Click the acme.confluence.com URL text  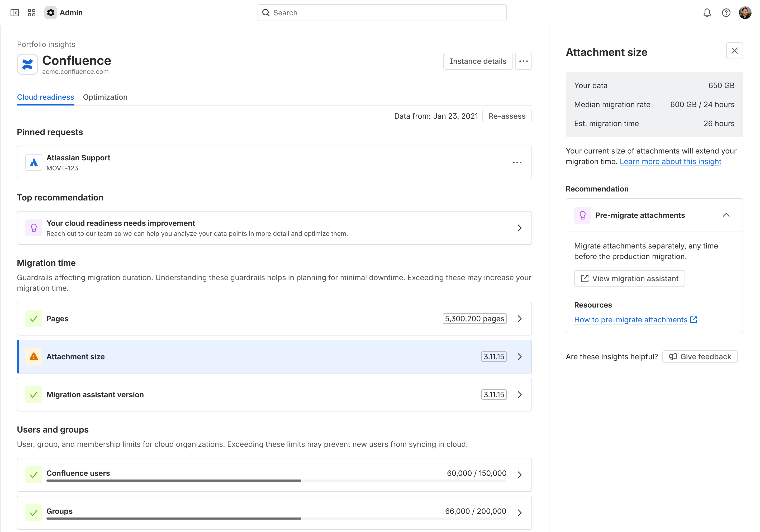tap(75, 71)
